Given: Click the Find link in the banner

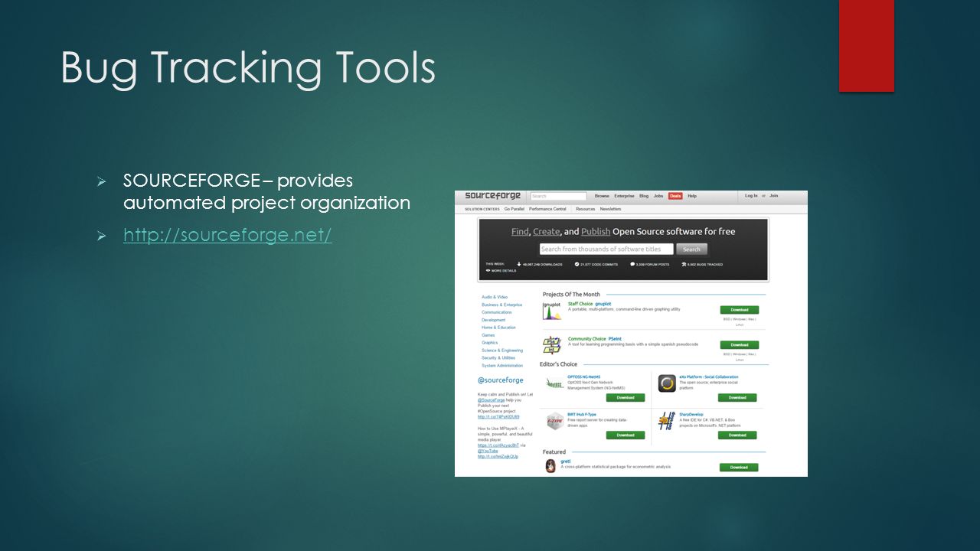Looking at the screenshot, I should point(520,231).
